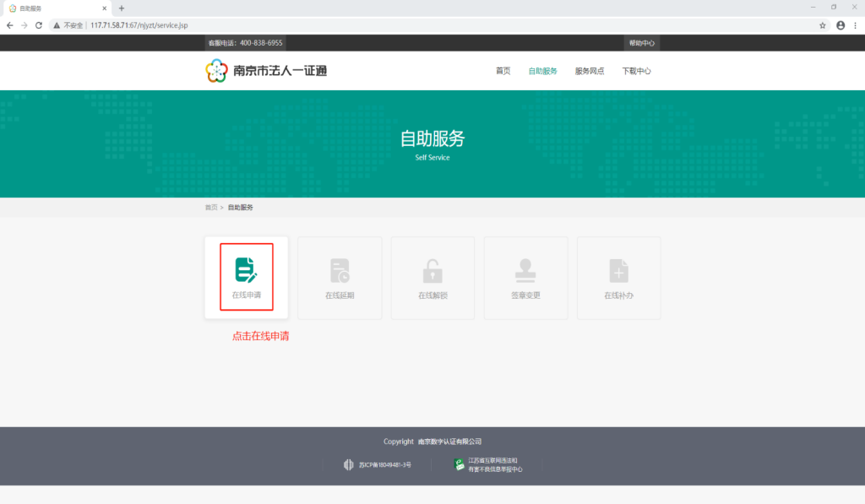Open 服务网点 navigation item
The height and width of the screenshot is (504, 865).
coord(590,71)
